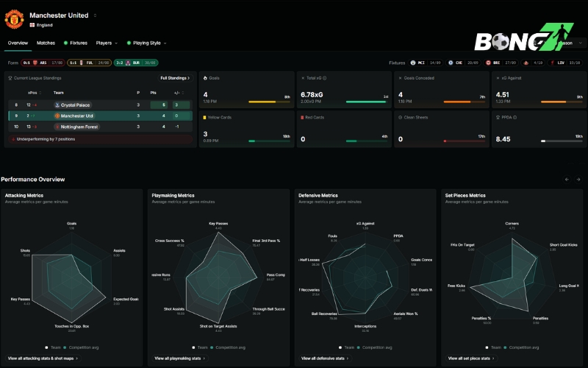588x368 pixels.
Task: Click the Playing Style green status dot
Action: tap(129, 43)
